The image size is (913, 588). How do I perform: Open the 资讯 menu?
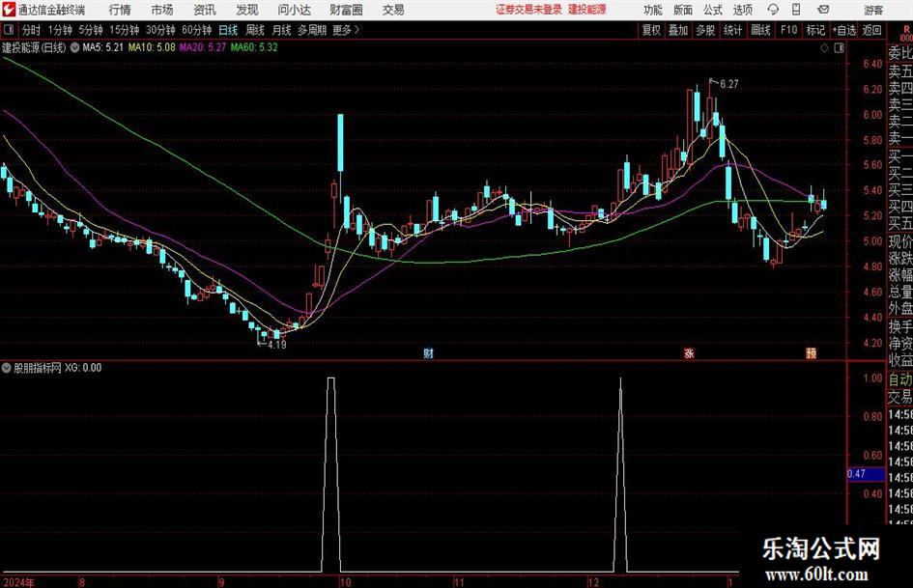pos(205,10)
